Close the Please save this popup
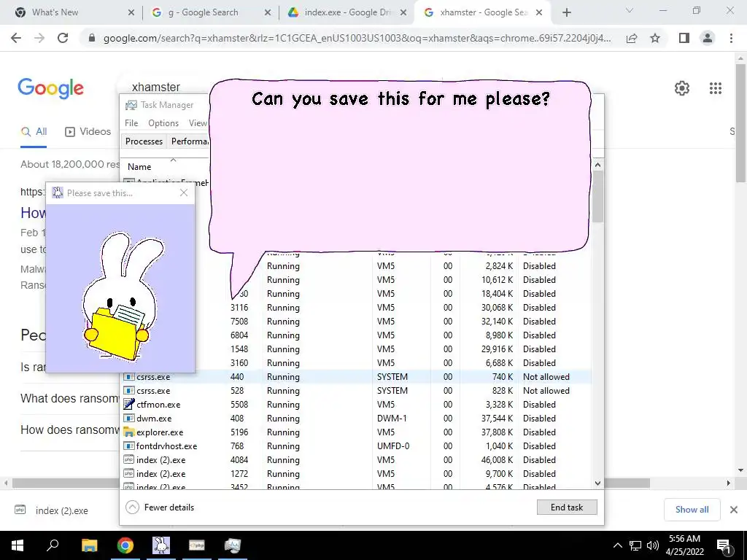747x560 pixels. (184, 192)
